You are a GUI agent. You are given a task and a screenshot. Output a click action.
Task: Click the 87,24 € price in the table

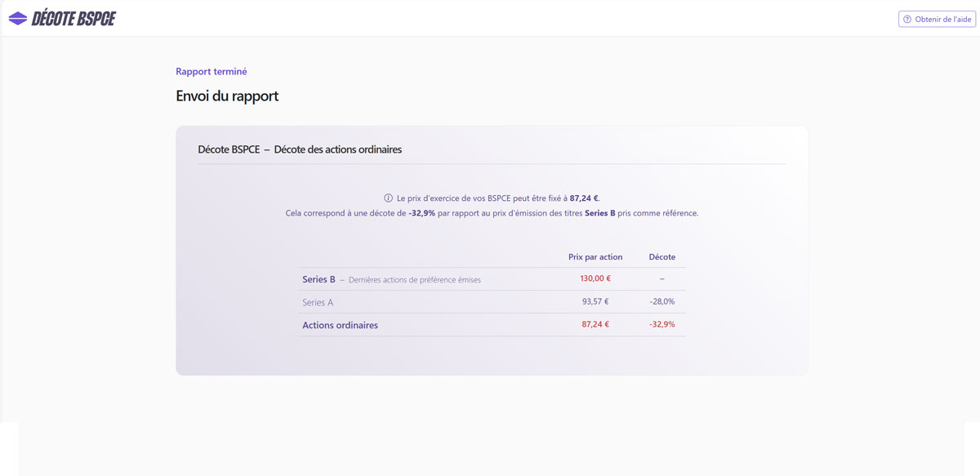pyautogui.click(x=595, y=324)
